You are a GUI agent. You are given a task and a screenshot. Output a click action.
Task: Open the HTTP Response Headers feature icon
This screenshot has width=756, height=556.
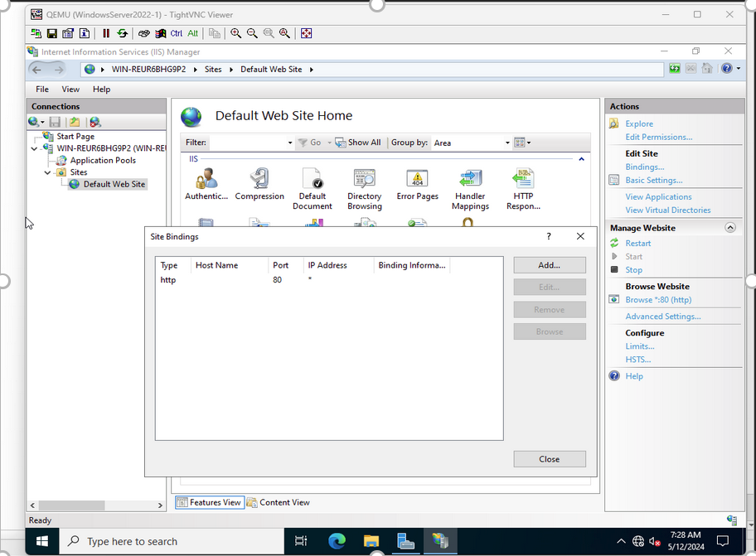click(523, 189)
